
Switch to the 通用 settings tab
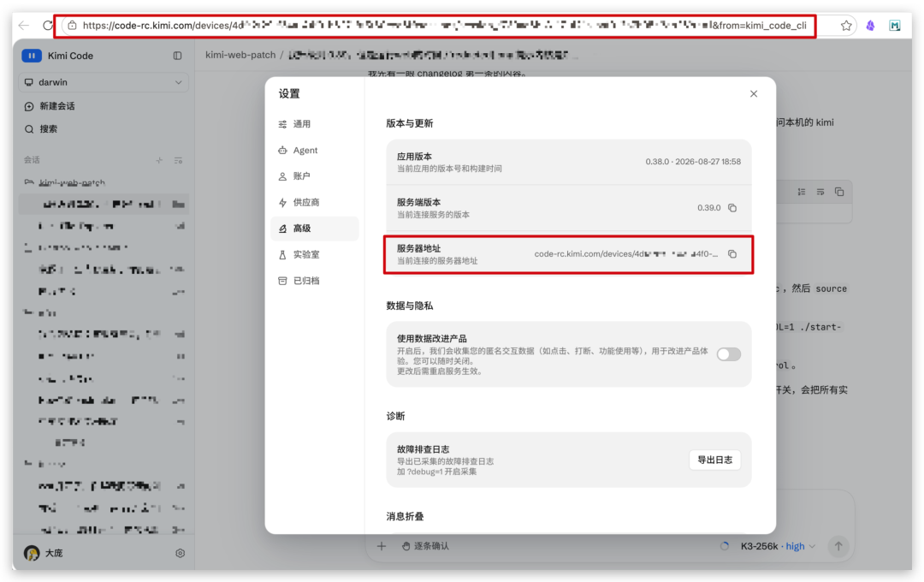(315, 124)
